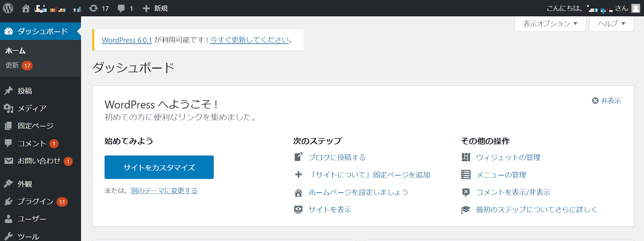Open ホームページを設定しましょう link
This screenshot has width=644, height=241.
(x=358, y=192)
